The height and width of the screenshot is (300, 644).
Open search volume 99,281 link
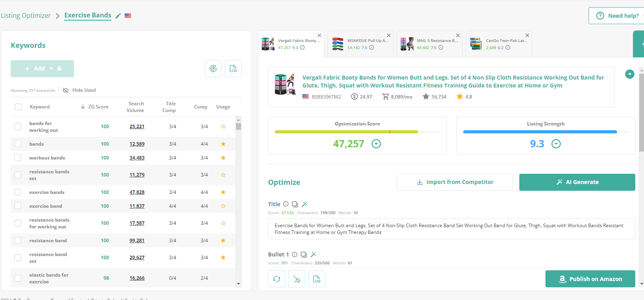137,241
